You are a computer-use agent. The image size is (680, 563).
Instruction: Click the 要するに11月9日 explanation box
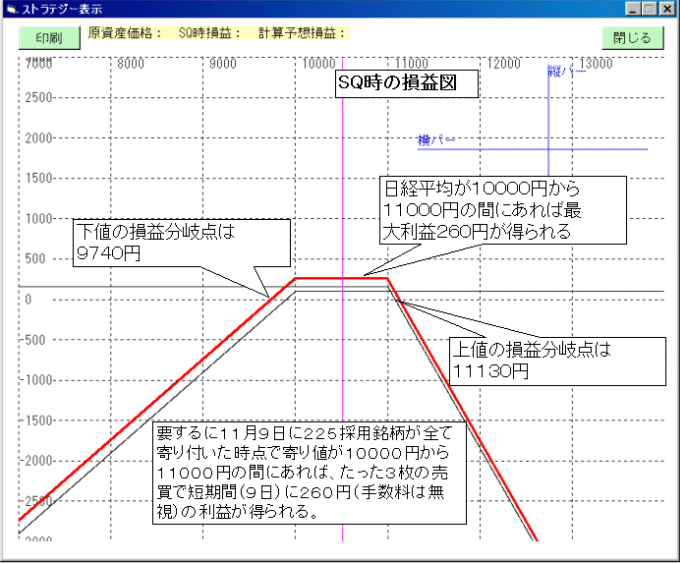point(310,473)
